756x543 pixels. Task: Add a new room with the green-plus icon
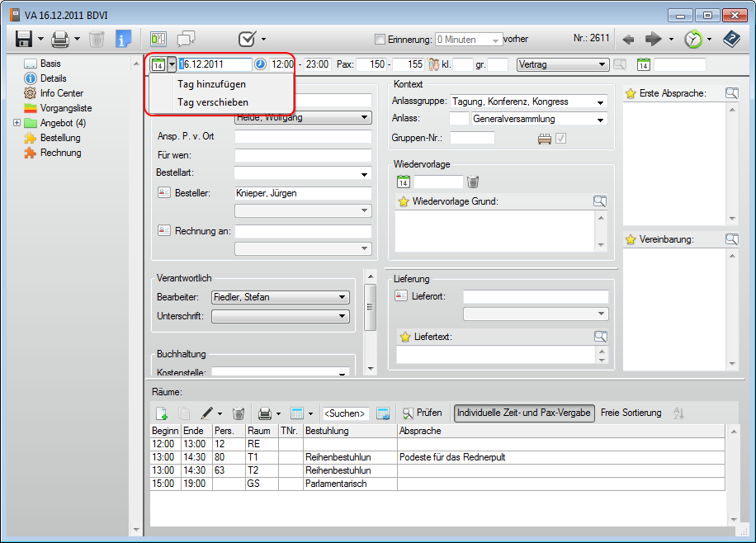[x=162, y=413]
